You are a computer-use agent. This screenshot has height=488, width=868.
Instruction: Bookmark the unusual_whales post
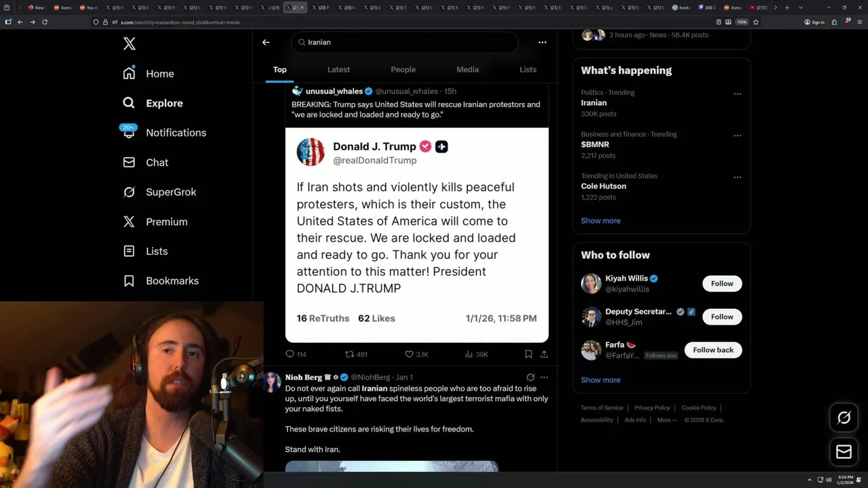pyautogui.click(x=528, y=354)
